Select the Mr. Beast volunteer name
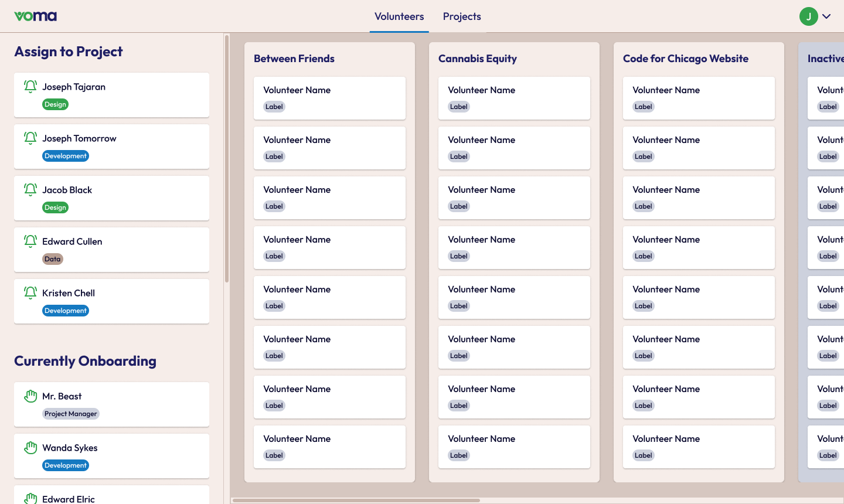 [x=62, y=396]
